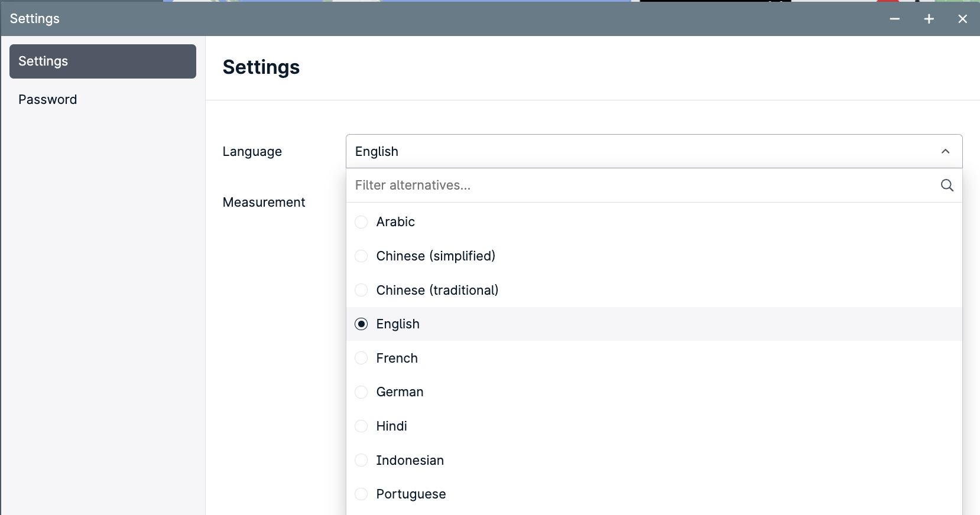This screenshot has width=980, height=515.
Task: Click the Measurement field label
Action: (x=264, y=203)
